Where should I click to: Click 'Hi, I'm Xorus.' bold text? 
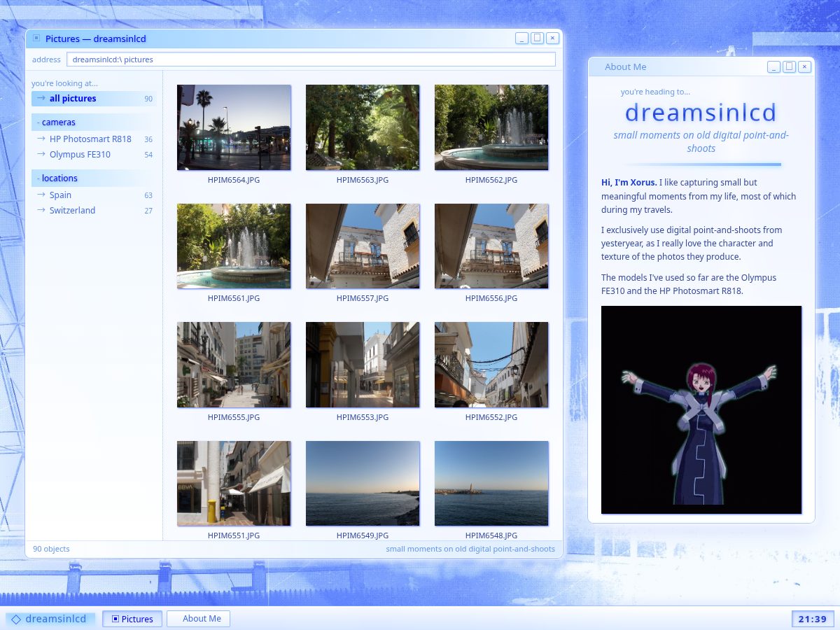[x=629, y=182]
